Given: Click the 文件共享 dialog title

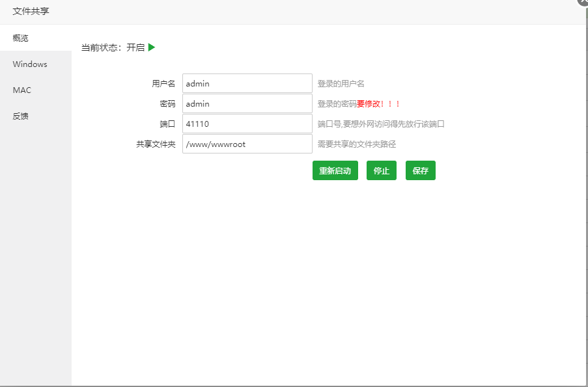Looking at the screenshot, I should pyautogui.click(x=31, y=11).
